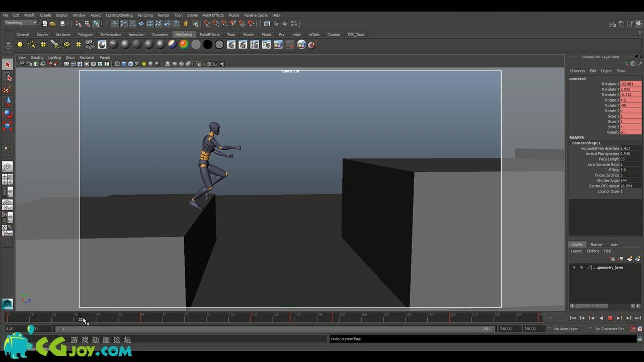Open the Panels menu in viewport
This screenshot has width=644, height=362.
pyautogui.click(x=105, y=57)
